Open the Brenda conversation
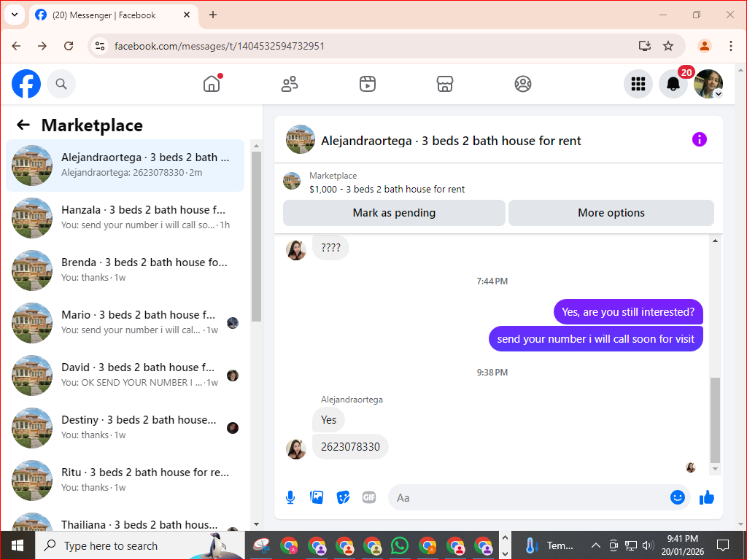Screen dimensions: 747x560 click(125, 270)
